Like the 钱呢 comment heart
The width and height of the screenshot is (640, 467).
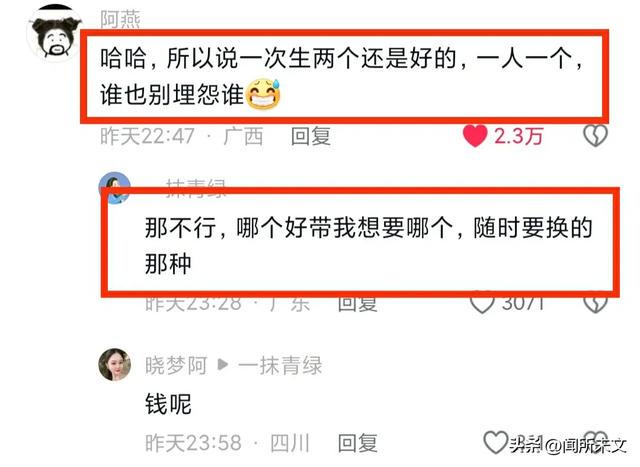(x=496, y=443)
